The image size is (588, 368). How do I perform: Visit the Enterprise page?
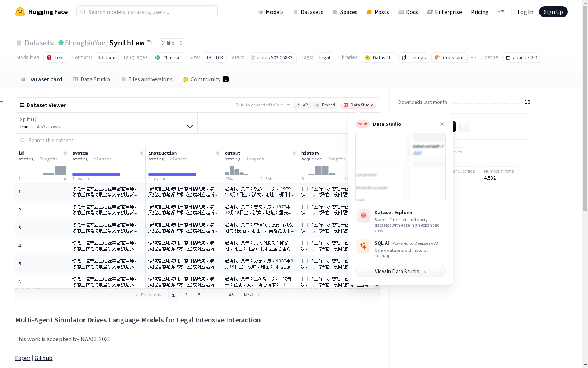(444, 12)
